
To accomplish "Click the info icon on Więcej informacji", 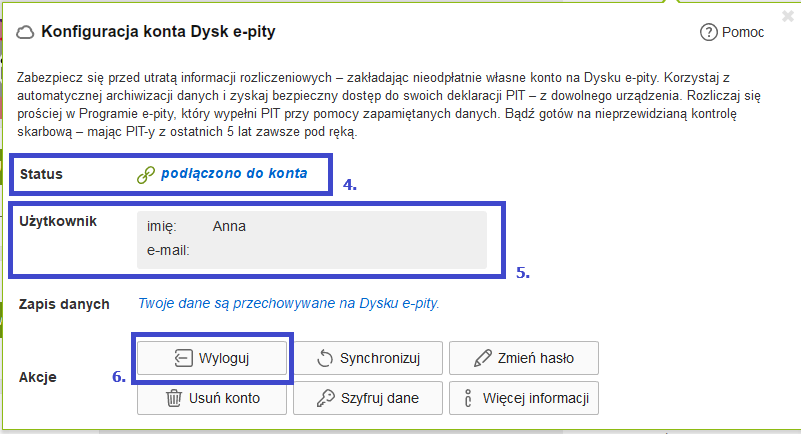I will (468, 398).
